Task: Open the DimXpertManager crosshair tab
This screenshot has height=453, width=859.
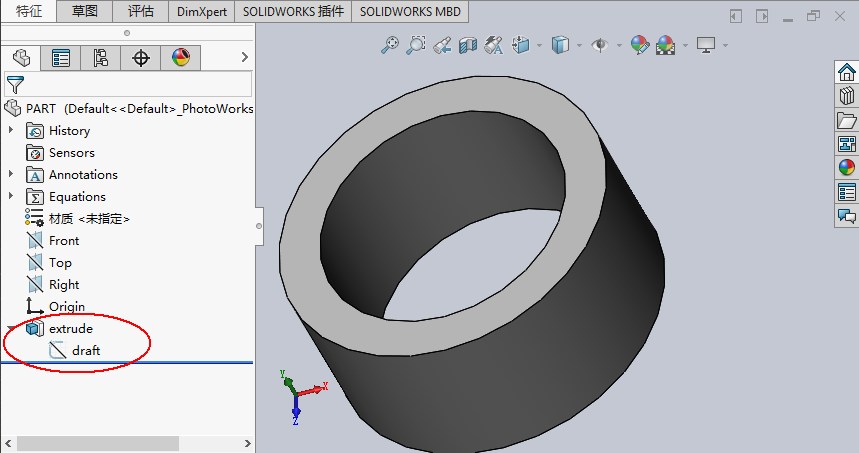Action: click(141, 58)
